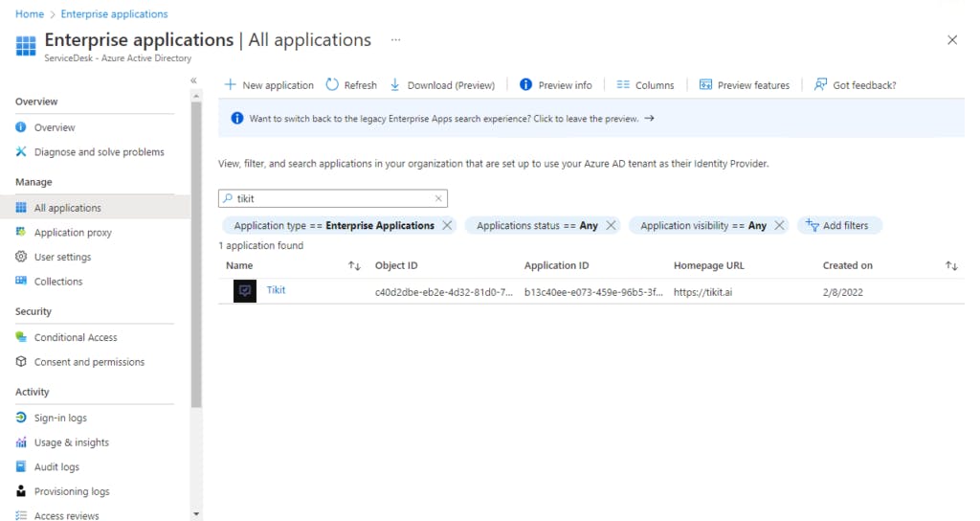Viewport: 980px width, 521px height.
Task: Click the Conditional Access icon
Action: (x=21, y=336)
